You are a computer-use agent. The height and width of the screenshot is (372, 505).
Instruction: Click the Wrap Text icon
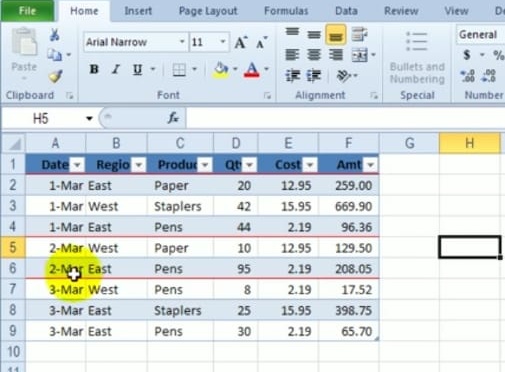tap(359, 34)
